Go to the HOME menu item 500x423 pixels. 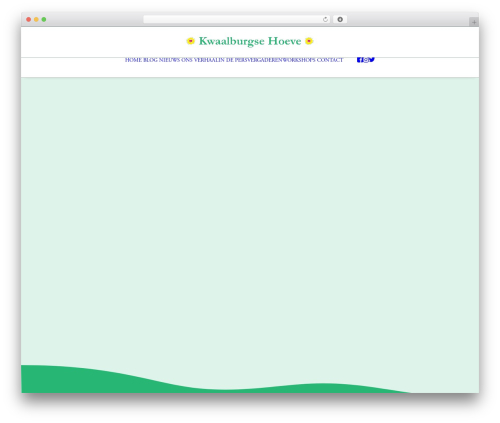(133, 60)
